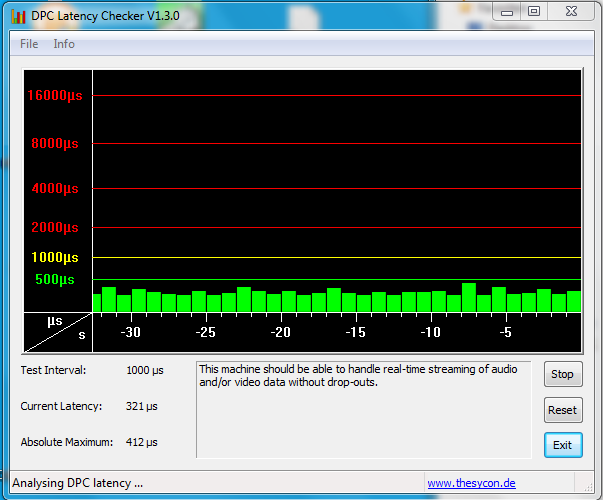This screenshot has height=500, width=603.
Task: Click the 2000µs axis label
Action: pyautogui.click(x=55, y=227)
